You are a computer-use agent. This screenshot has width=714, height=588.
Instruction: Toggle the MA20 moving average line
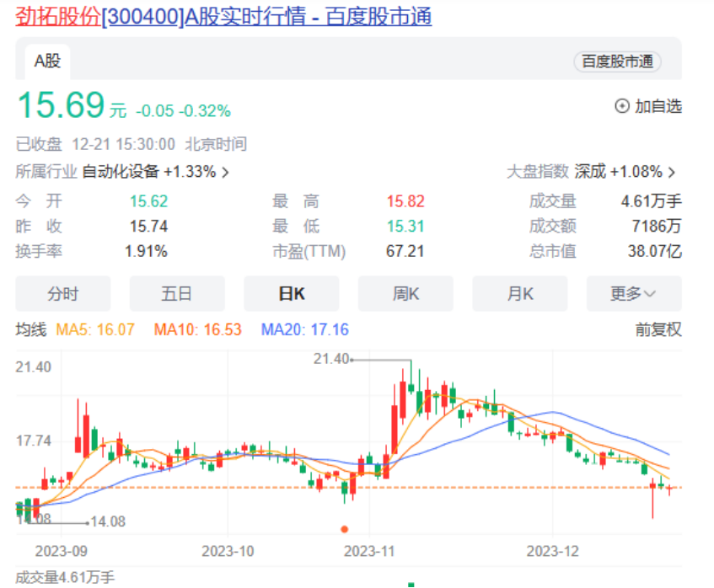(304, 329)
